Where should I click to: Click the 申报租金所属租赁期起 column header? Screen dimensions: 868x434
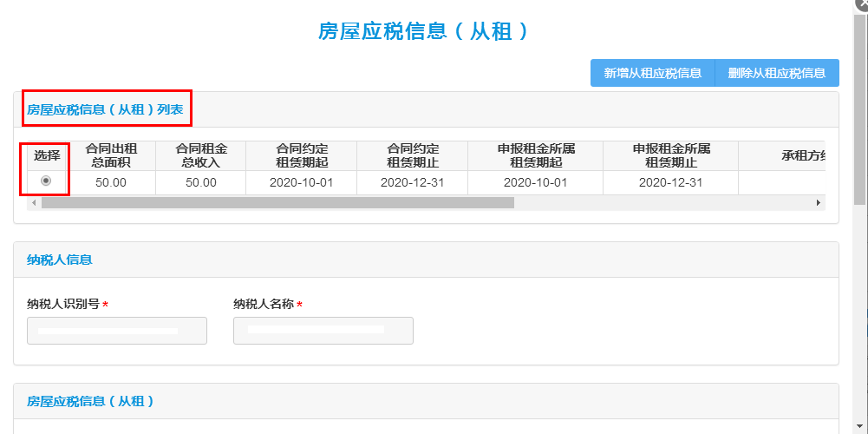(x=535, y=155)
